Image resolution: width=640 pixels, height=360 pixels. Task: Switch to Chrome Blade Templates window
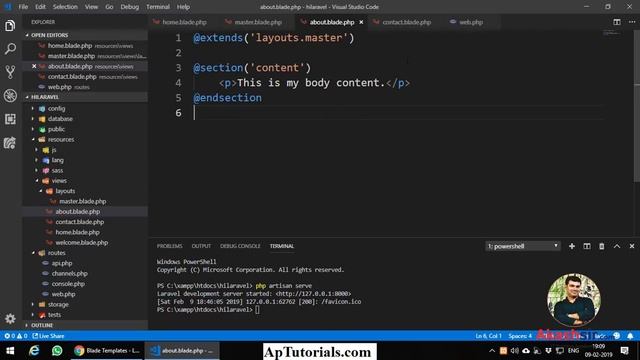(x=107, y=351)
